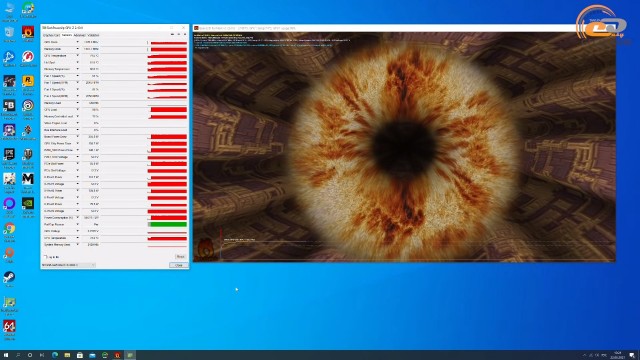Switch to the FurMark taskbar button
Viewport: 640px width, 360px height.
(x=118, y=355)
